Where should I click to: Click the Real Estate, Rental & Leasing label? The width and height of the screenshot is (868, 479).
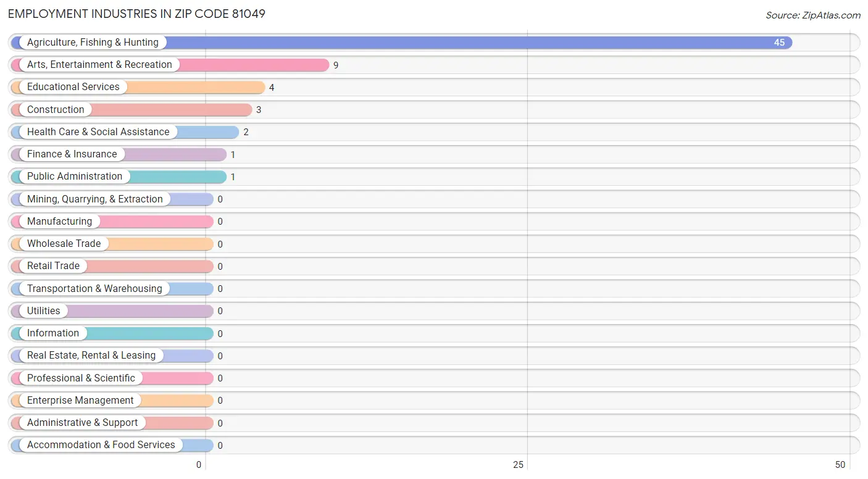91,356
